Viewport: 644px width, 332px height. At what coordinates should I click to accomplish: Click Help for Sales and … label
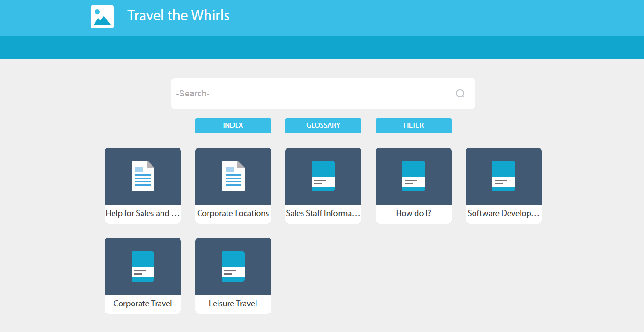click(143, 213)
